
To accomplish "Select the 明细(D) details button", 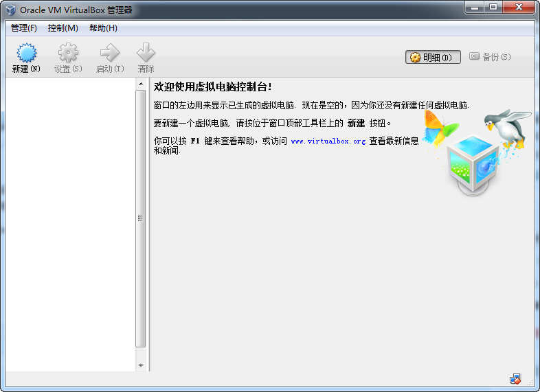I will [x=433, y=57].
